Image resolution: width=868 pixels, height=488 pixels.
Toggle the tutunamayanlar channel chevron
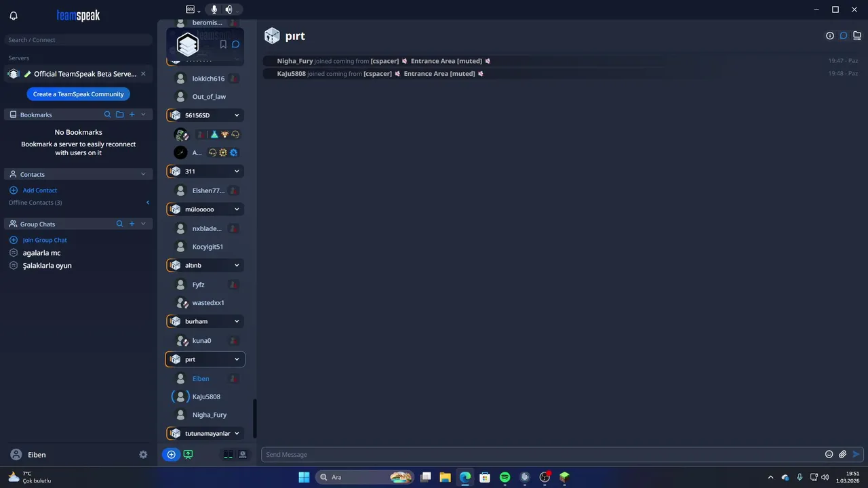(237, 433)
